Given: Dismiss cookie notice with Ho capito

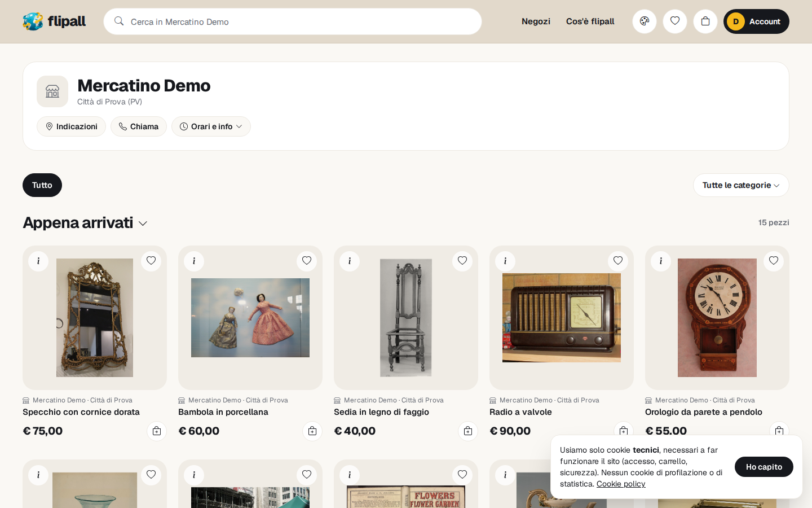Looking at the screenshot, I should click(764, 467).
